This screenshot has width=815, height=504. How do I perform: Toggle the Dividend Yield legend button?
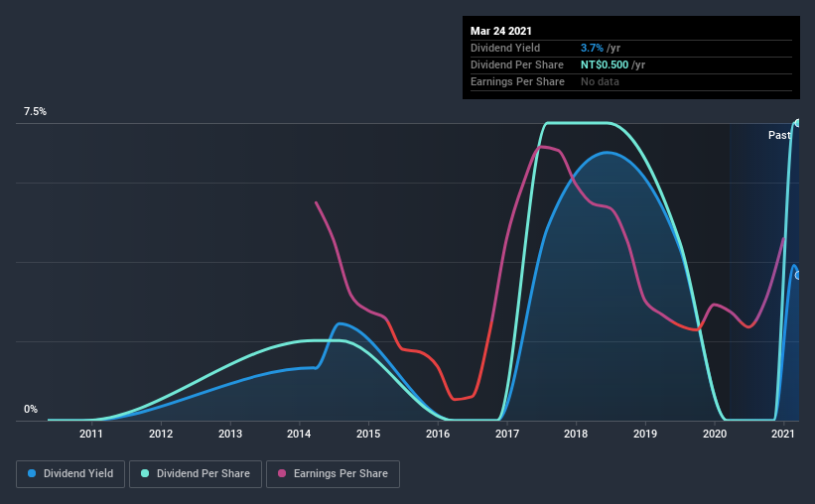click(x=70, y=474)
